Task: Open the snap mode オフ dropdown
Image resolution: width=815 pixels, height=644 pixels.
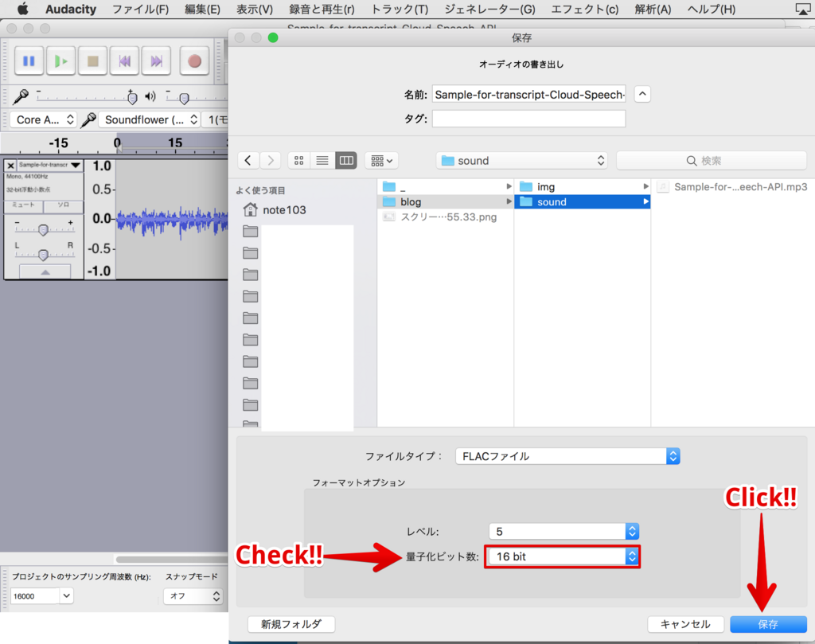Action: [x=193, y=596]
